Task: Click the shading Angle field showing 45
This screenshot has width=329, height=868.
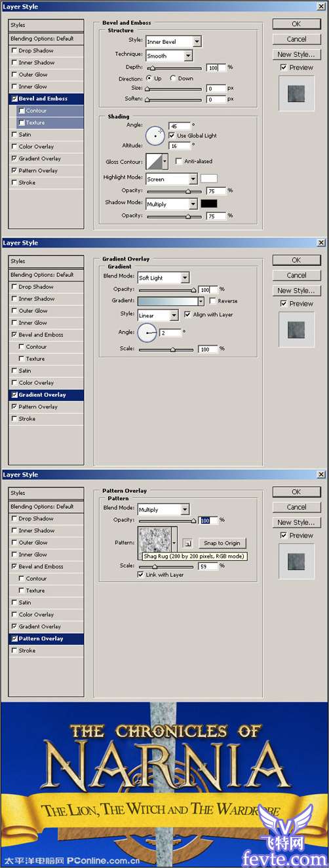Action: tap(180, 126)
